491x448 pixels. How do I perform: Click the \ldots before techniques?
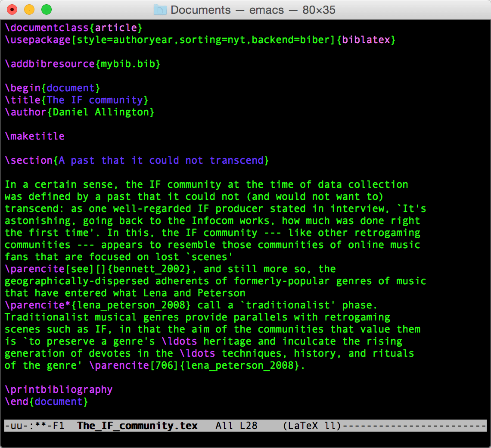pyautogui.click(x=197, y=354)
